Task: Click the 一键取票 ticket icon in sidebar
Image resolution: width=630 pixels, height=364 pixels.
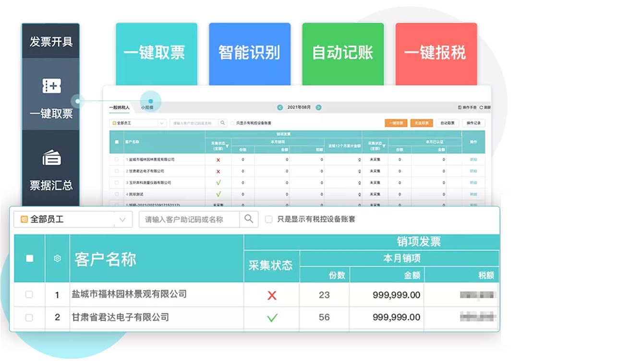Action: tap(51, 86)
